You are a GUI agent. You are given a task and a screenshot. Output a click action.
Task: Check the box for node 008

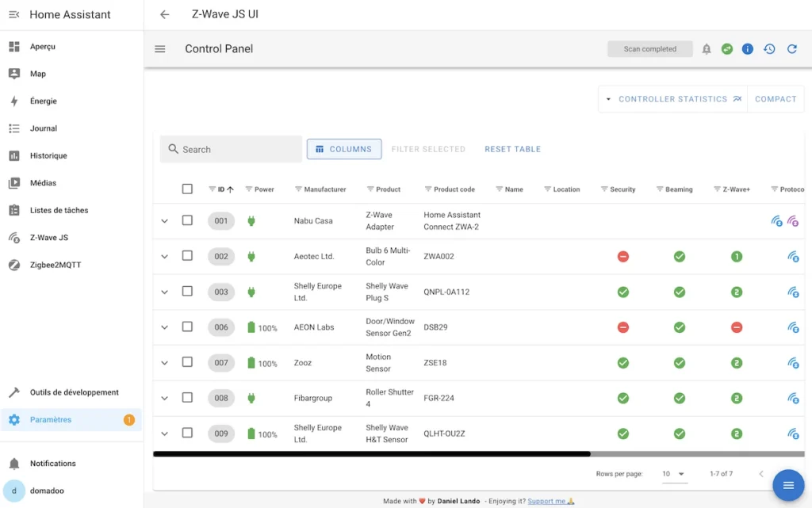pyautogui.click(x=187, y=397)
